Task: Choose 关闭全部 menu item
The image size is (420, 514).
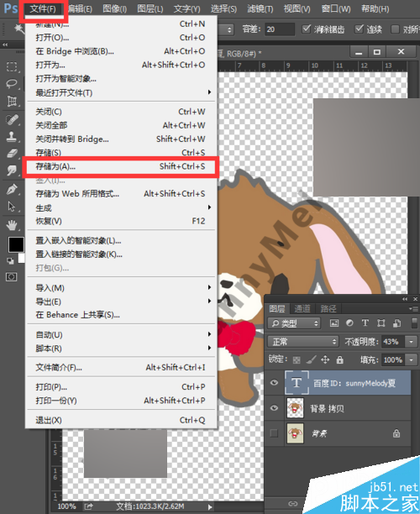Action: (x=121, y=125)
